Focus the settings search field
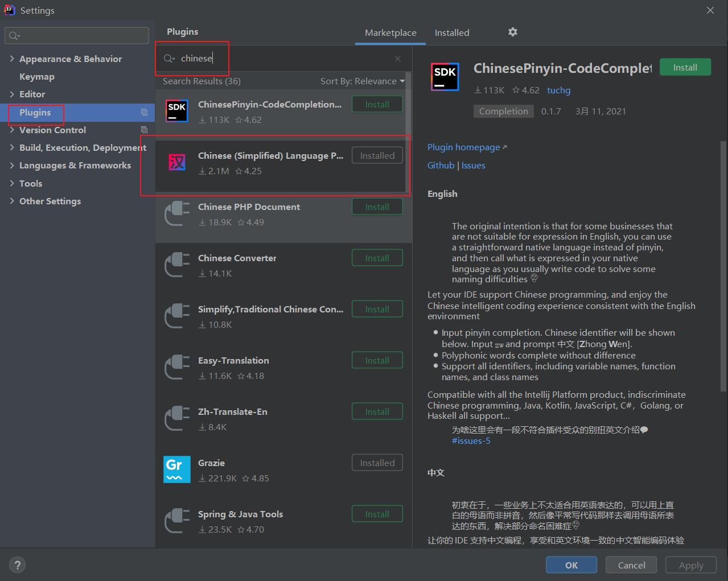The height and width of the screenshot is (581, 728). point(77,36)
